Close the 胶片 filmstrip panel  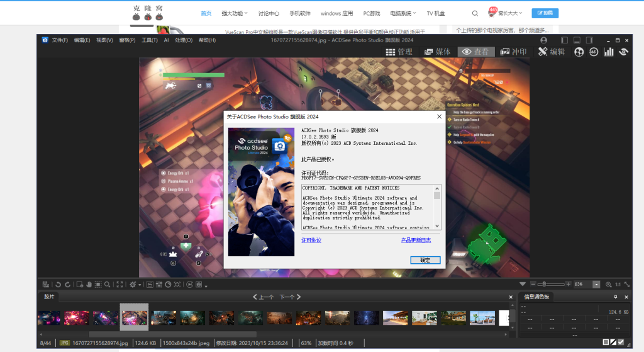pos(511,297)
